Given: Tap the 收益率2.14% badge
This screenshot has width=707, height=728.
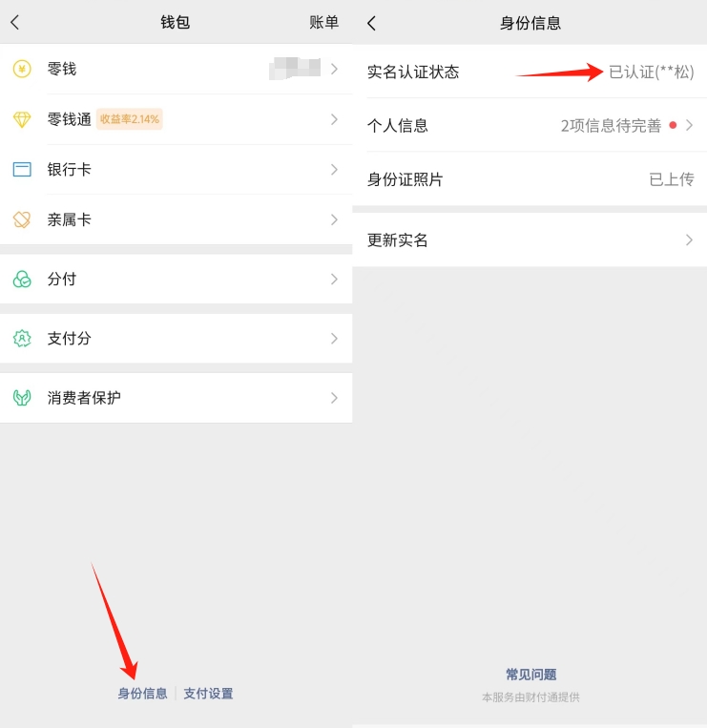Looking at the screenshot, I should pyautogui.click(x=129, y=119).
